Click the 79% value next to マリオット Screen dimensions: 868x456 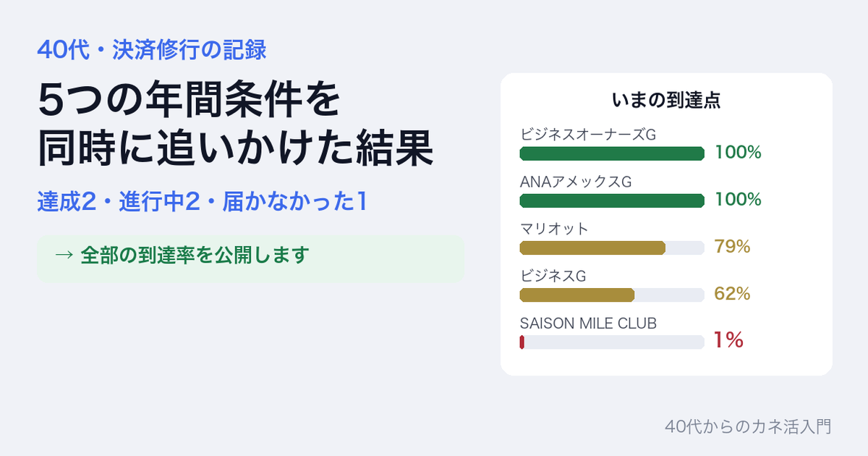(732, 247)
